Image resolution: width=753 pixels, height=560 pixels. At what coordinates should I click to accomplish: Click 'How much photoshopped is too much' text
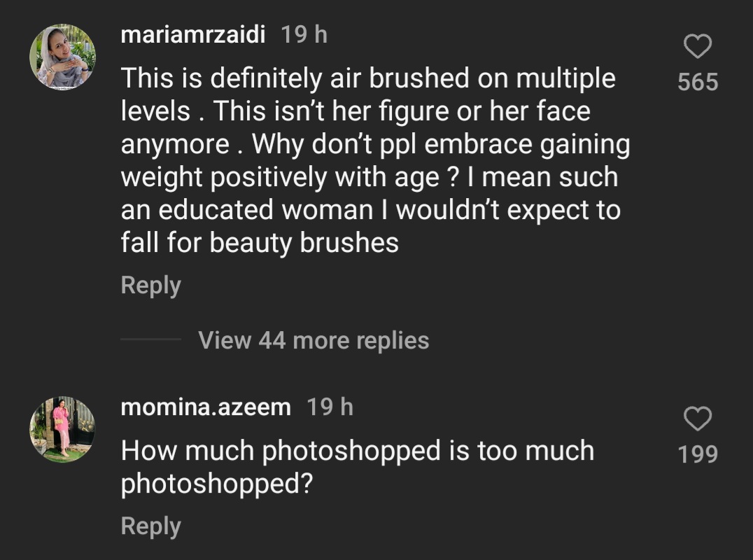[x=357, y=451]
